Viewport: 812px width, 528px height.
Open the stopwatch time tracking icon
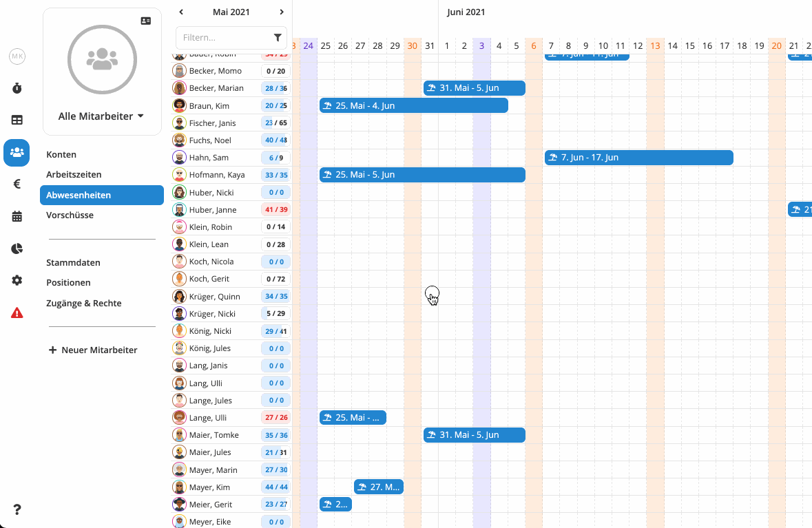[x=17, y=88]
